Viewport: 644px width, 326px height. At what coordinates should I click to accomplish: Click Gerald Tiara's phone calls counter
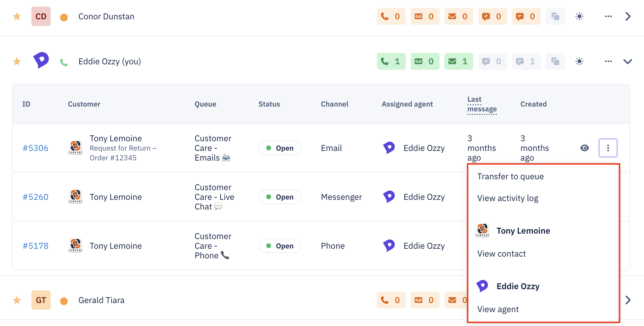pos(391,300)
